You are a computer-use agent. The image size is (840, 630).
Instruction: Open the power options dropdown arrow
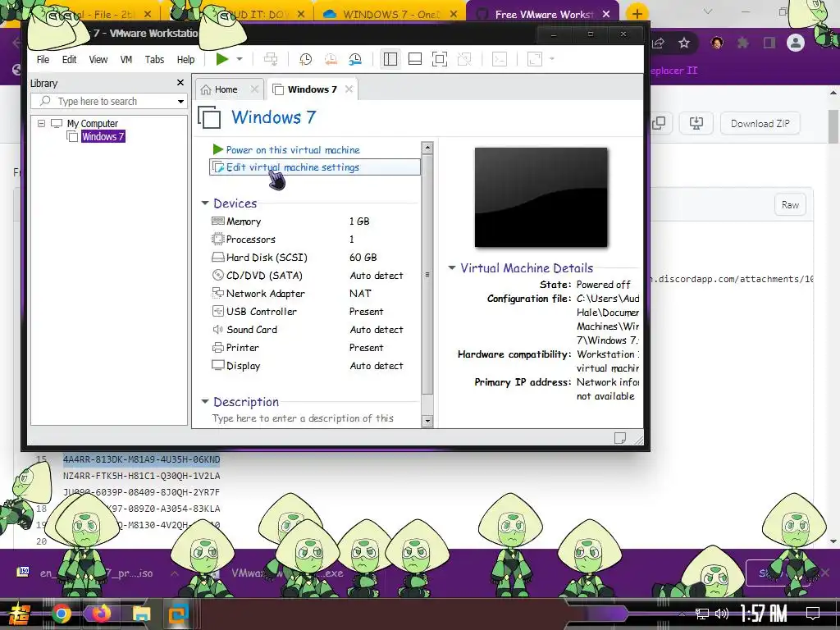tap(240, 59)
